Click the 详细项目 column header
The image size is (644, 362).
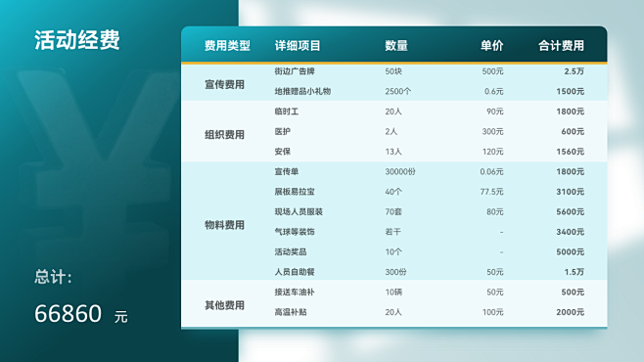click(298, 46)
